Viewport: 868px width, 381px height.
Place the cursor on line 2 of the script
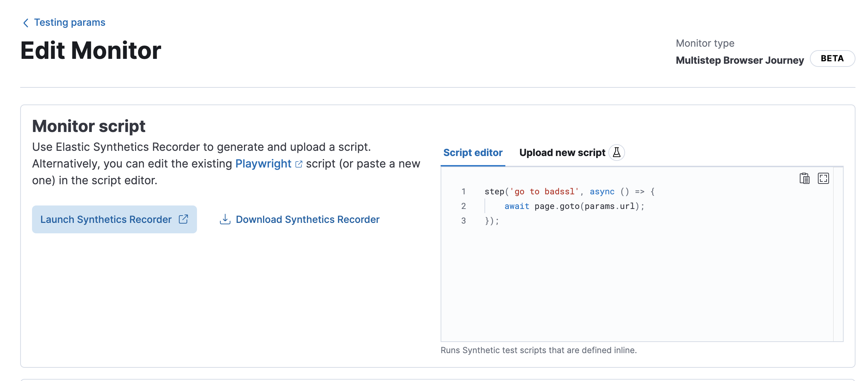click(574, 206)
